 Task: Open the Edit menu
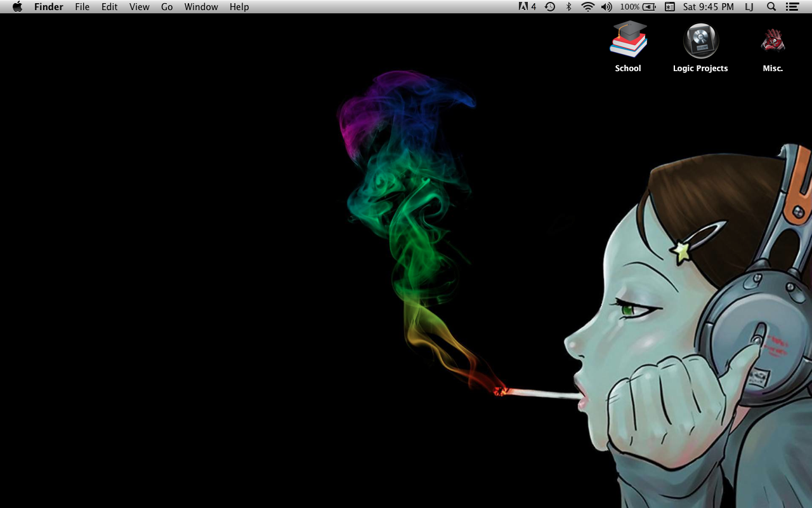(110, 7)
